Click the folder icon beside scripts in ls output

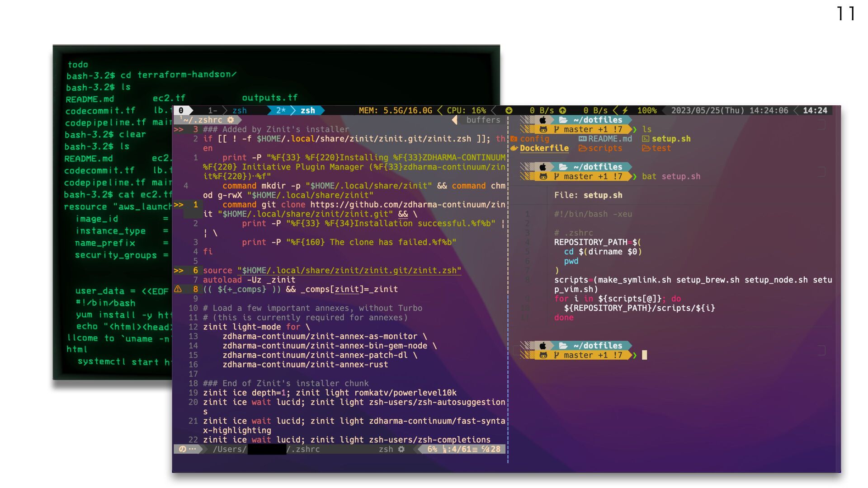click(583, 148)
